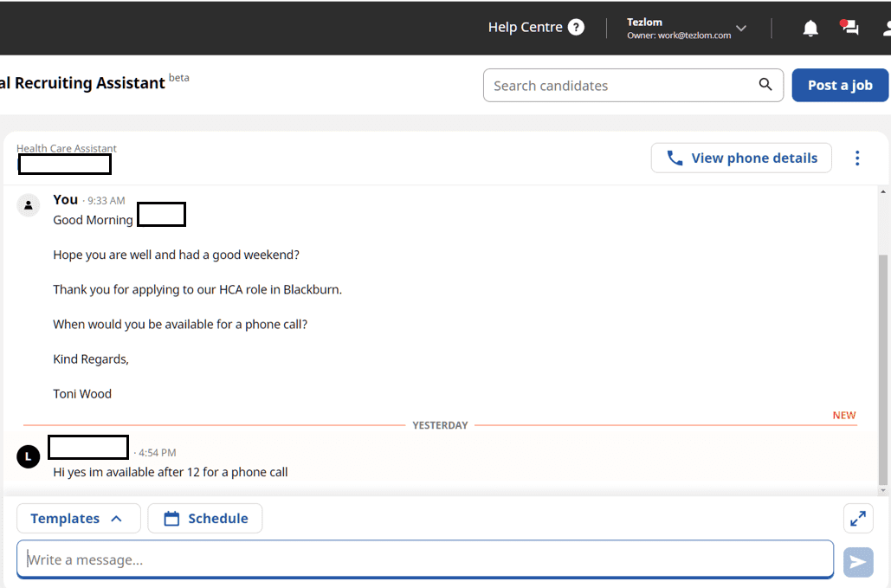Click the search magnifier icon
This screenshot has height=588, width=891.
[765, 85]
